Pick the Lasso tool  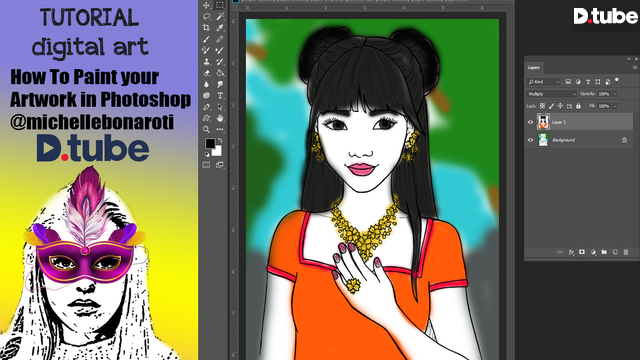207,17
